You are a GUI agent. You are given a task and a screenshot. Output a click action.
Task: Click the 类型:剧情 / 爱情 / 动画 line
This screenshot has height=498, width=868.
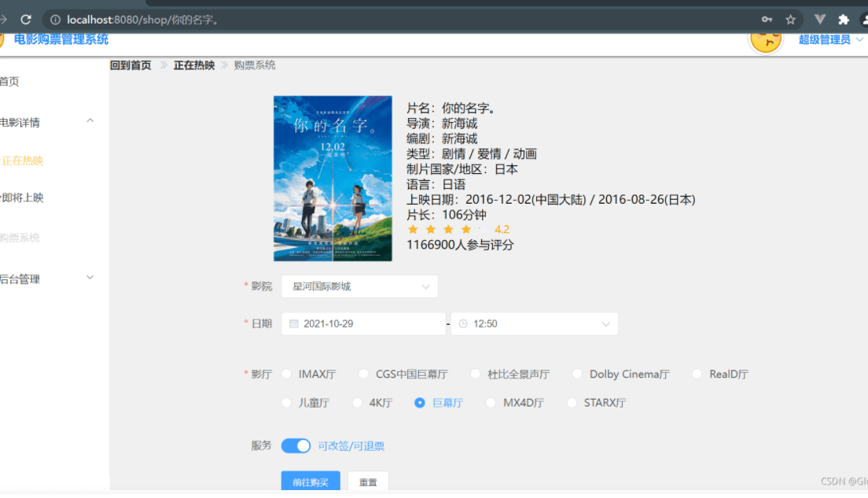point(472,154)
